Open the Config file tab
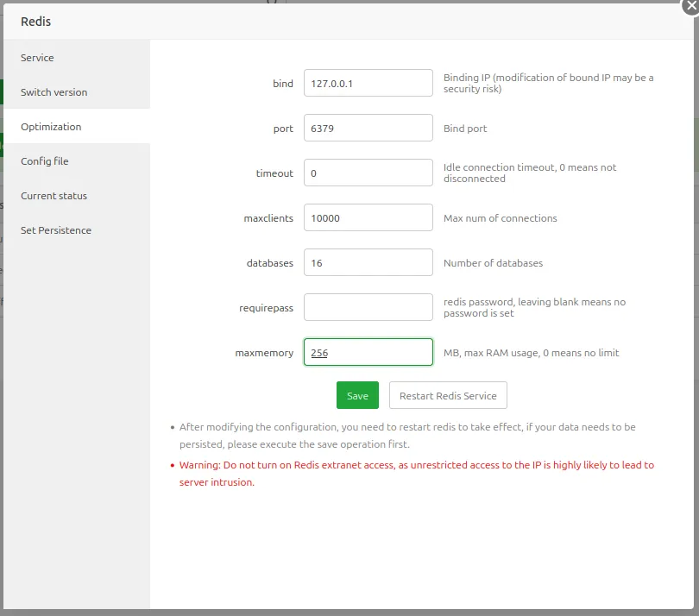The height and width of the screenshot is (616, 699). tap(77, 161)
